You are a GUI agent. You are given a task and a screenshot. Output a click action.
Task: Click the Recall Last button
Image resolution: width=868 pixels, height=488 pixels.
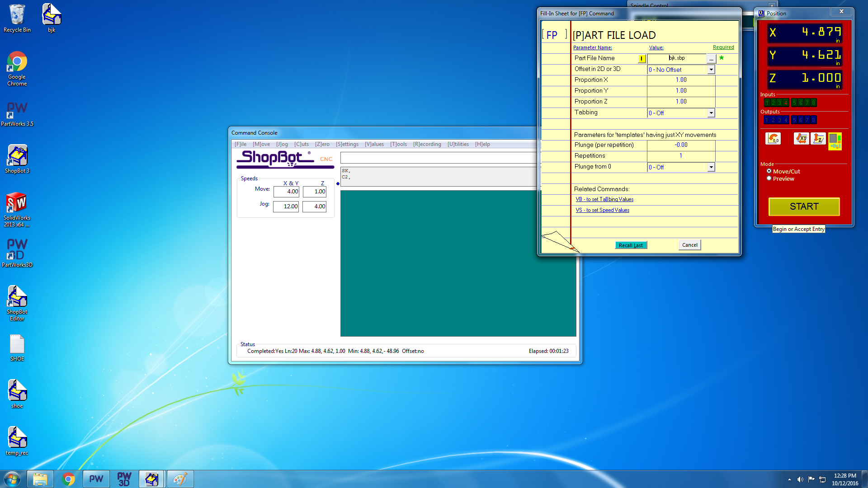pyautogui.click(x=631, y=245)
